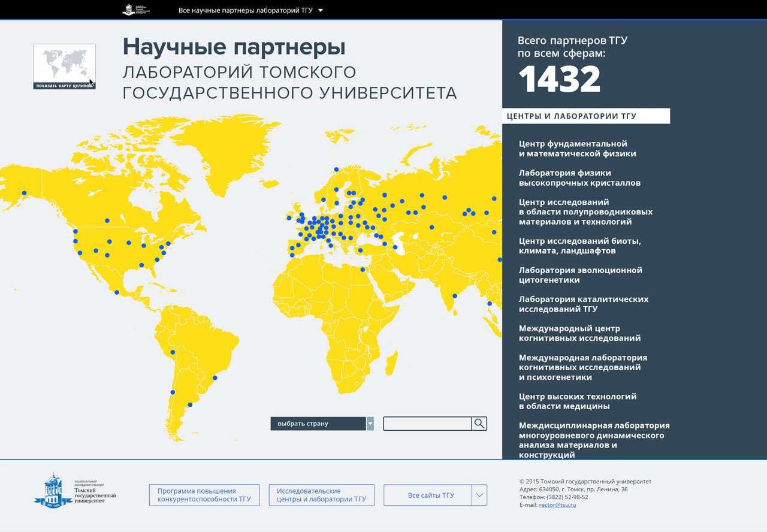Viewport: 767px width, 532px height.
Task: Open semiconductor materials research center link
Action: point(585,212)
